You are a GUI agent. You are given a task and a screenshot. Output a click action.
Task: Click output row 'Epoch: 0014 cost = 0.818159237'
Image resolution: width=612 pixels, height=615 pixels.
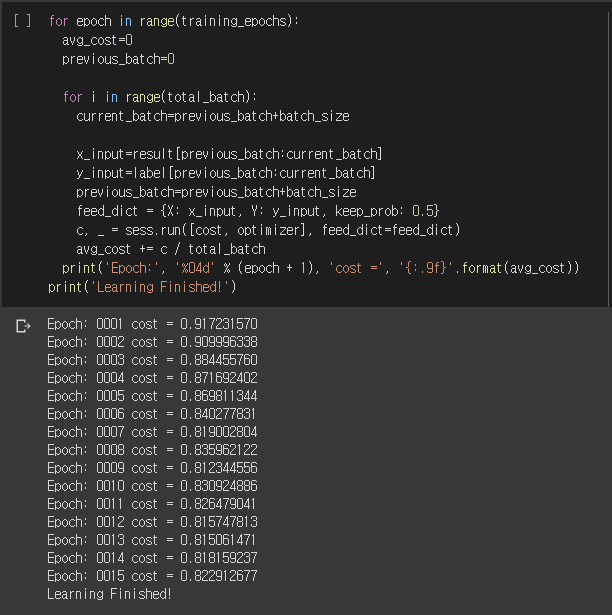pyautogui.click(x=152, y=559)
